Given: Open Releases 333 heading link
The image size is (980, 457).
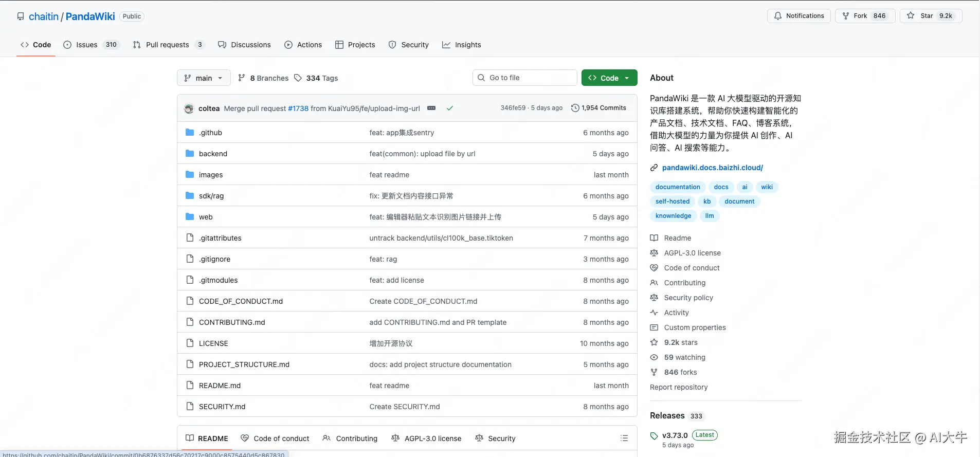Looking at the screenshot, I should tap(677, 415).
